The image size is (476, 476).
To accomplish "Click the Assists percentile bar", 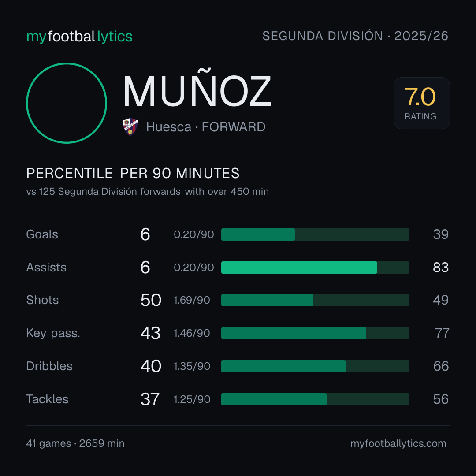I will pyautogui.click(x=315, y=268).
